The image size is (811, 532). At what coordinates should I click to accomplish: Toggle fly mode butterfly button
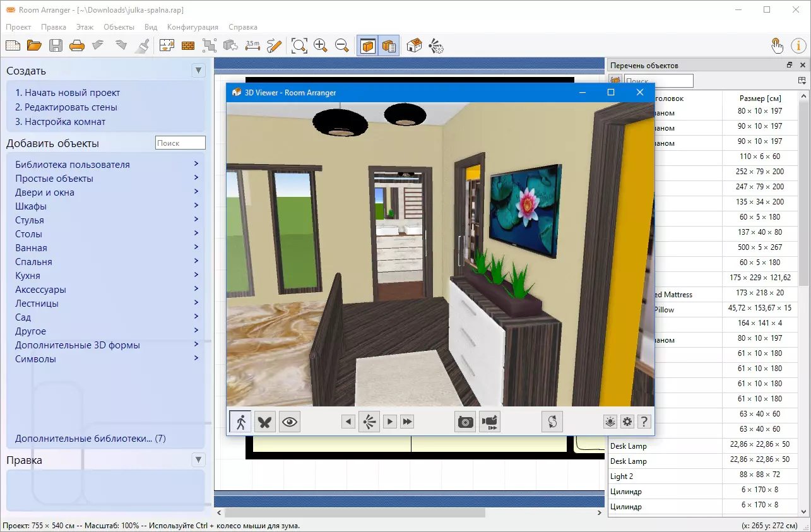[x=265, y=422]
